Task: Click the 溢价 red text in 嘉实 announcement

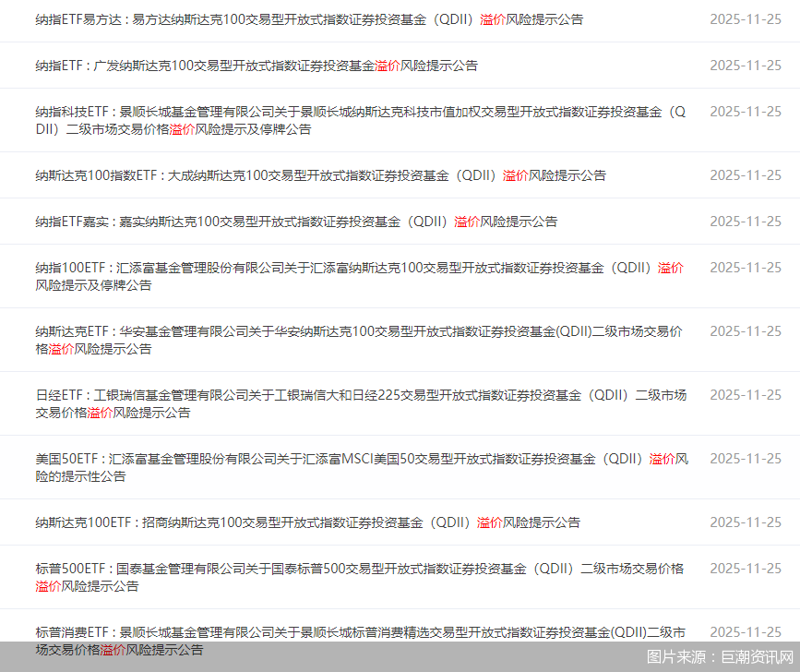Action: coord(467,222)
